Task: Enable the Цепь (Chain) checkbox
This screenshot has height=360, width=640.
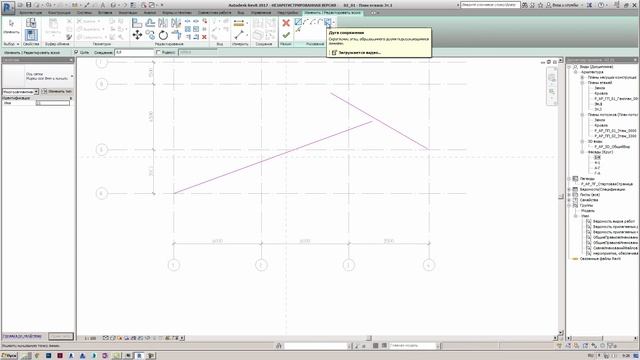Action: click(76, 52)
